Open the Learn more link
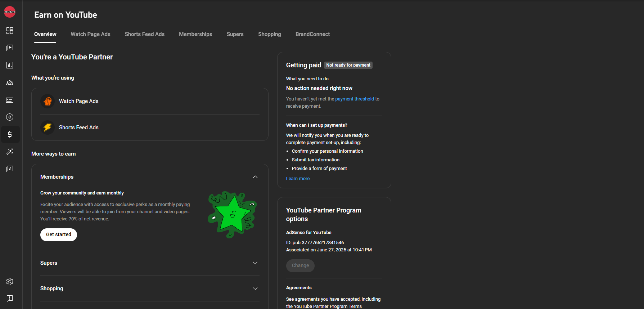The width and height of the screenshot is (644, 309). tap(298, 179)
